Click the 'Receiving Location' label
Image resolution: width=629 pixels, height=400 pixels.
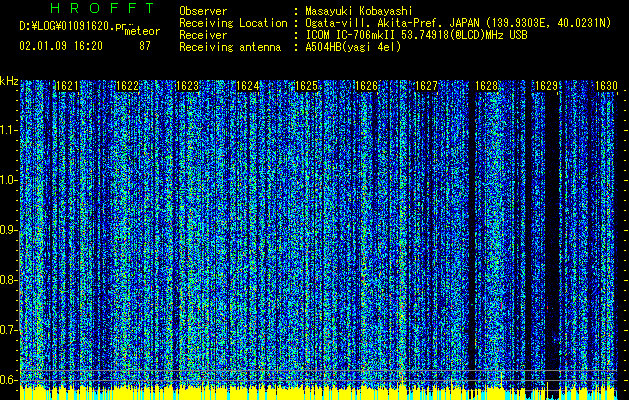233,23
